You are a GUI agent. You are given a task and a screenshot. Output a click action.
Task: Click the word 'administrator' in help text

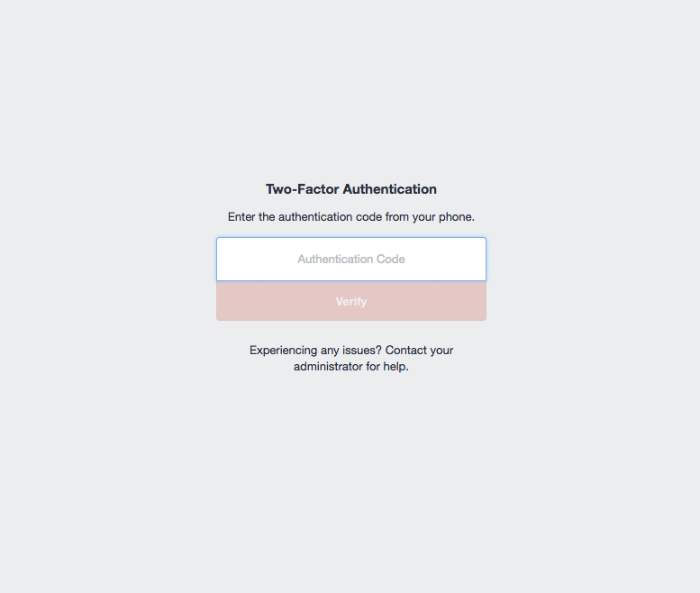coord(328,367)
